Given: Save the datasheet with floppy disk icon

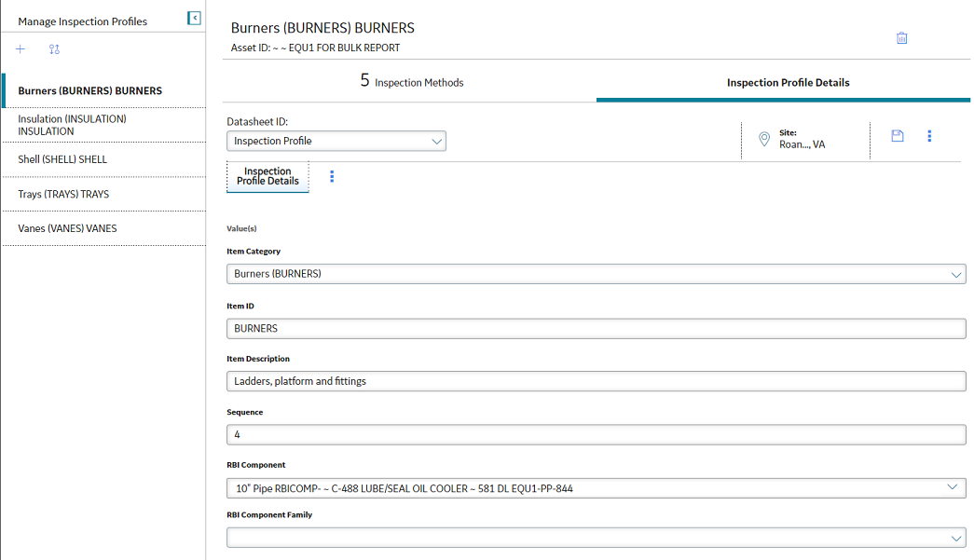Looking at the screenshot, I should [897, 136].
